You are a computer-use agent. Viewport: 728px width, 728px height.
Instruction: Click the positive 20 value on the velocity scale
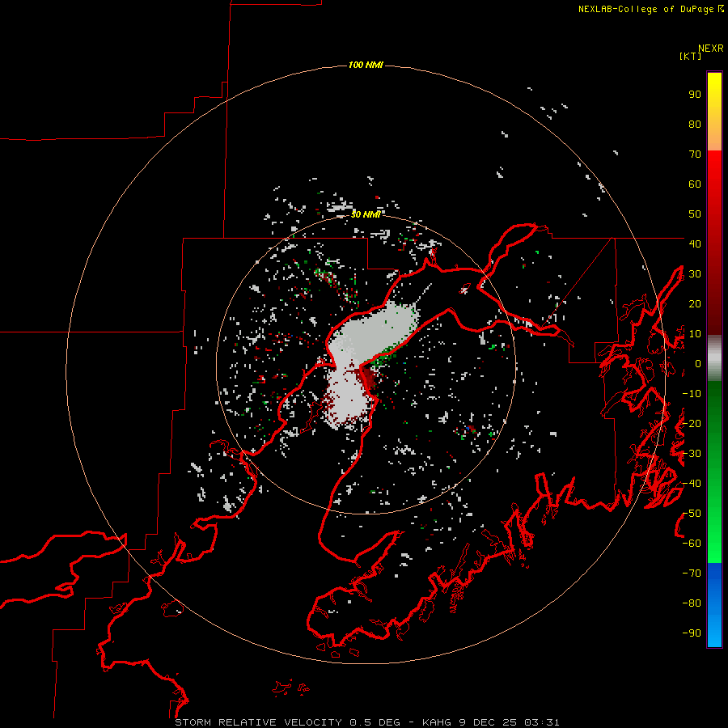click(695, 303)
